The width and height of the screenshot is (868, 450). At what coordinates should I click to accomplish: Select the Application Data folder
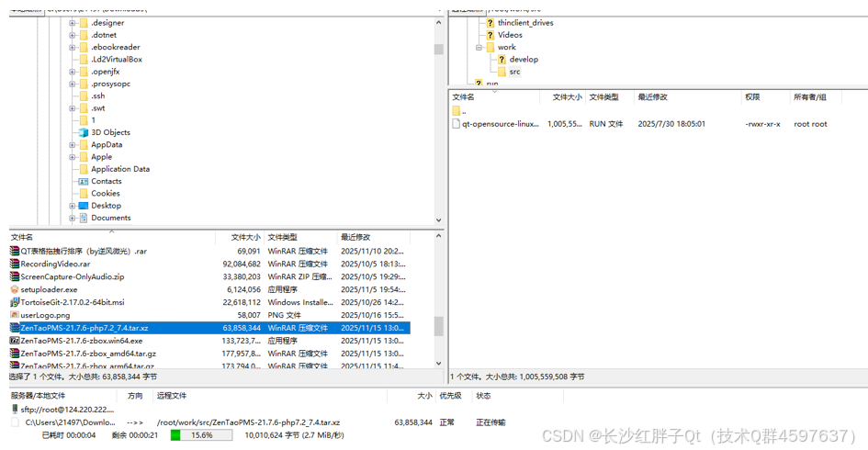[x=120, y=169]
